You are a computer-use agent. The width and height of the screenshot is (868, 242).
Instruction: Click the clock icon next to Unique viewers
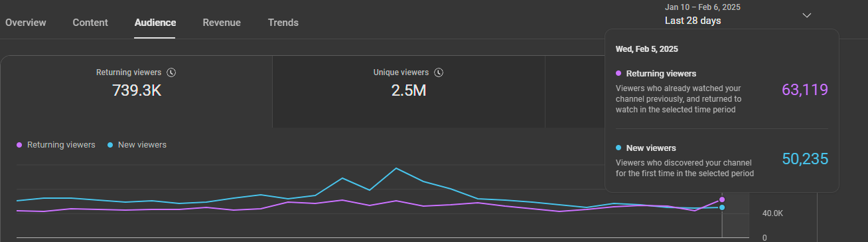tap(439, 72)
